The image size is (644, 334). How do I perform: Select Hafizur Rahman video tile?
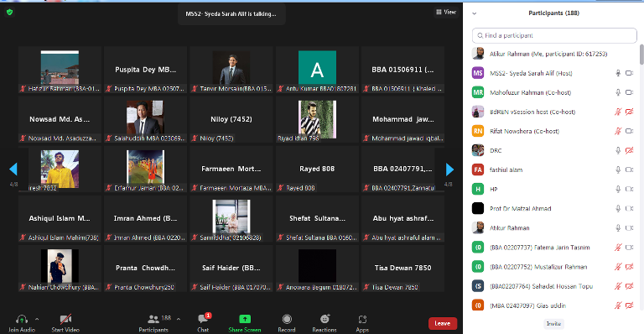point(60,70)
